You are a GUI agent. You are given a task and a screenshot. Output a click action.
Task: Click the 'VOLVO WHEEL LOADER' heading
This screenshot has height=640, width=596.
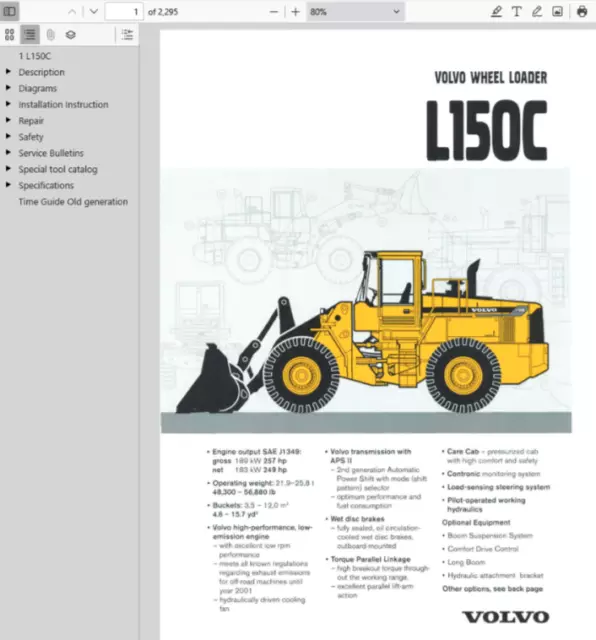pyautogui.click(x=491, y=78)
